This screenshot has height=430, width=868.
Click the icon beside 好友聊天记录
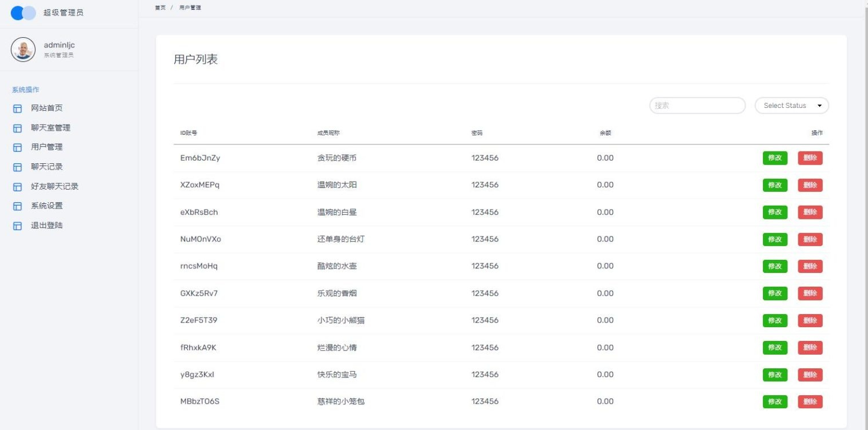17,187
